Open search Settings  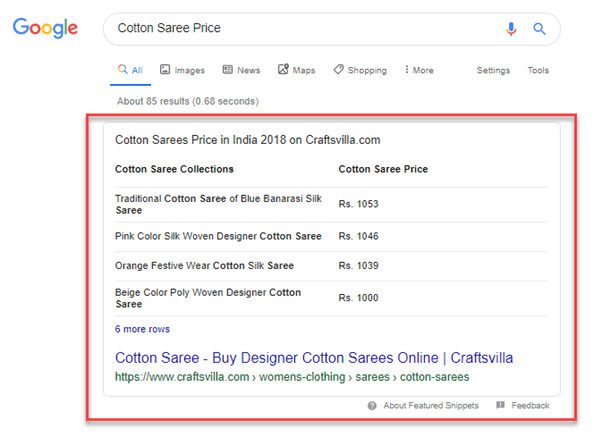coord(493,70)
